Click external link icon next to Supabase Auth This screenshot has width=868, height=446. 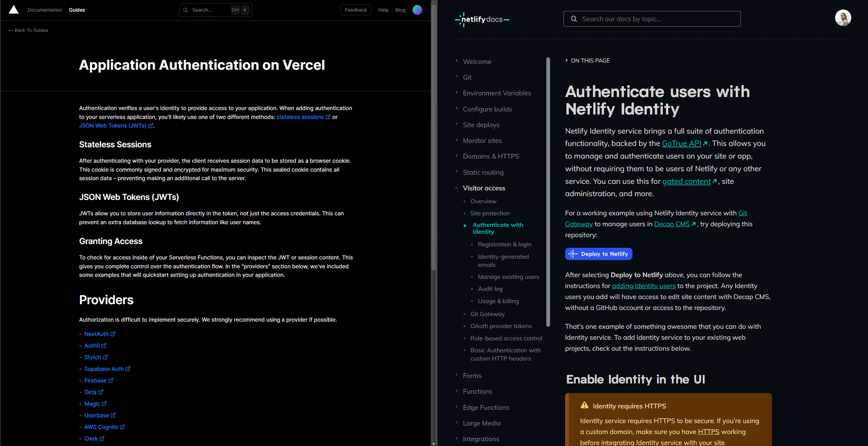point(128,369)
